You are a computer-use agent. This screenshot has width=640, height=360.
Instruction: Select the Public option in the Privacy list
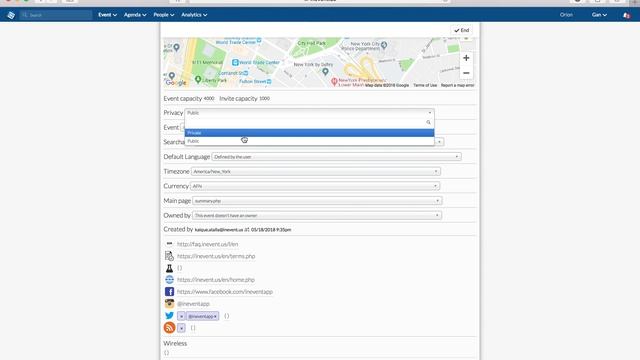point(309,141)
